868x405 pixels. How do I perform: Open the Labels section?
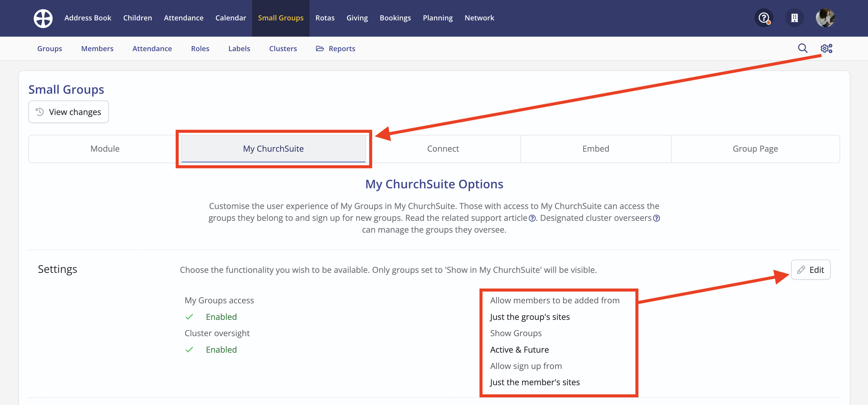coord(239,48)
